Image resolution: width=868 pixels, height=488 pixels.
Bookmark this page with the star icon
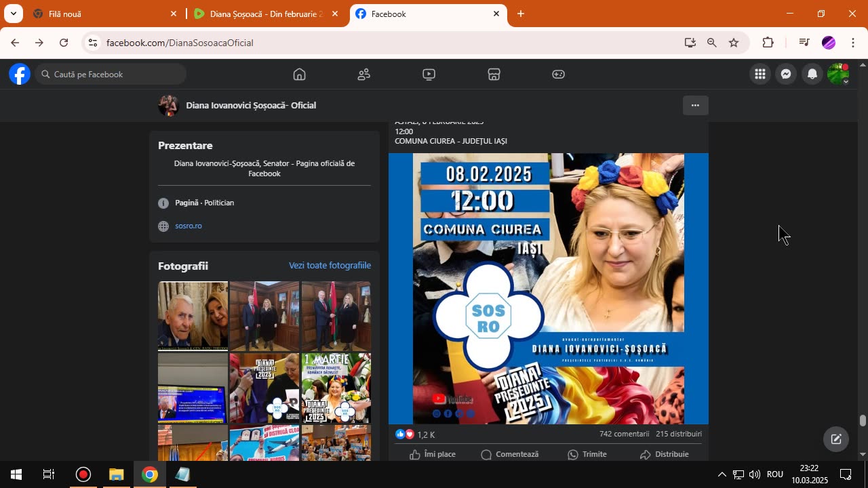click(734, 43)
